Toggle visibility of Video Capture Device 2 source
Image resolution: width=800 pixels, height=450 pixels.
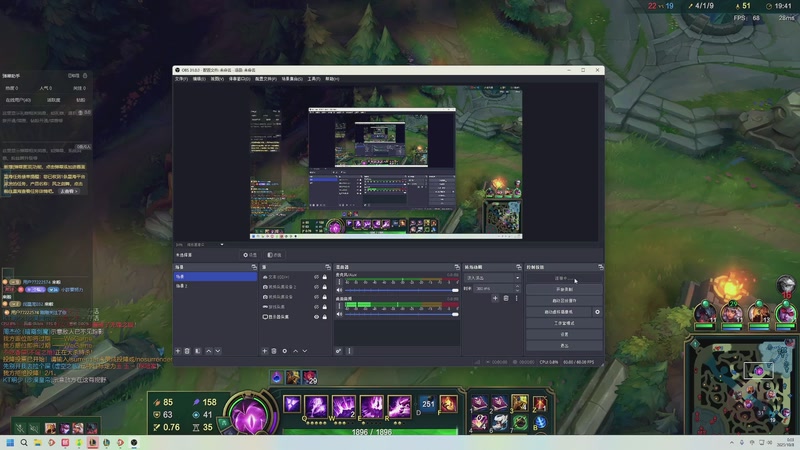(x=316, y=287)
